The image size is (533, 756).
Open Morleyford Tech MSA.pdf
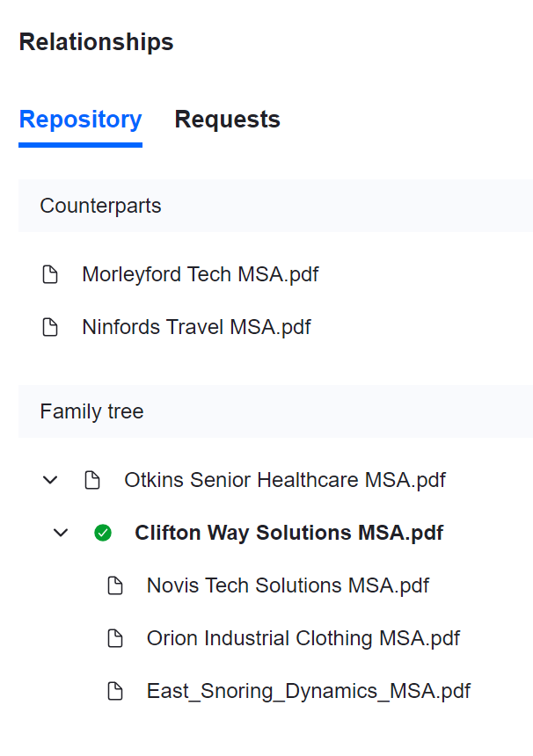[200, 275]
